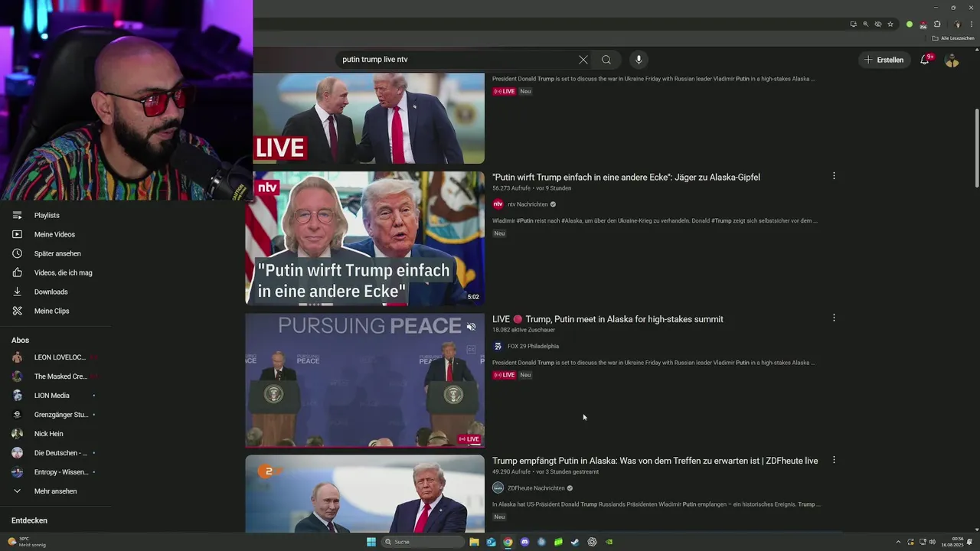
Task: Click the page vertical scrollbar thumb
Action: coord(976,147)
